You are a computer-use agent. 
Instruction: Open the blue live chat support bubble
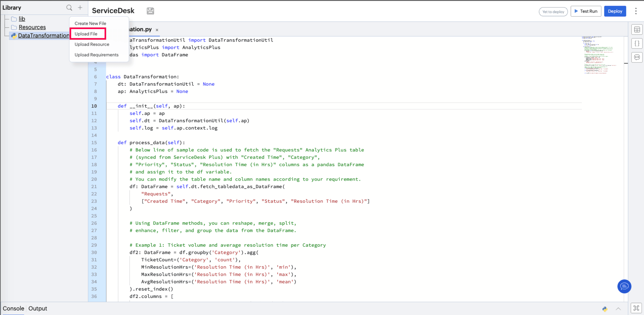(x=624, y=286)
